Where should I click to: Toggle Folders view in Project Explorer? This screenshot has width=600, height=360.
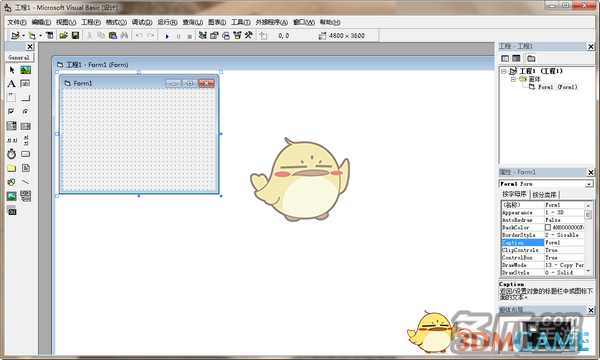pos(531,58)
